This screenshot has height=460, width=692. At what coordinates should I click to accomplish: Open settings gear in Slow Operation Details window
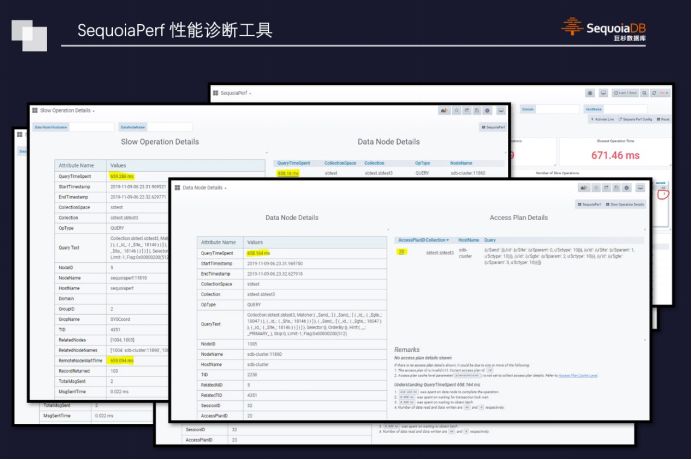pyautogui.click(x=487, y=111)
